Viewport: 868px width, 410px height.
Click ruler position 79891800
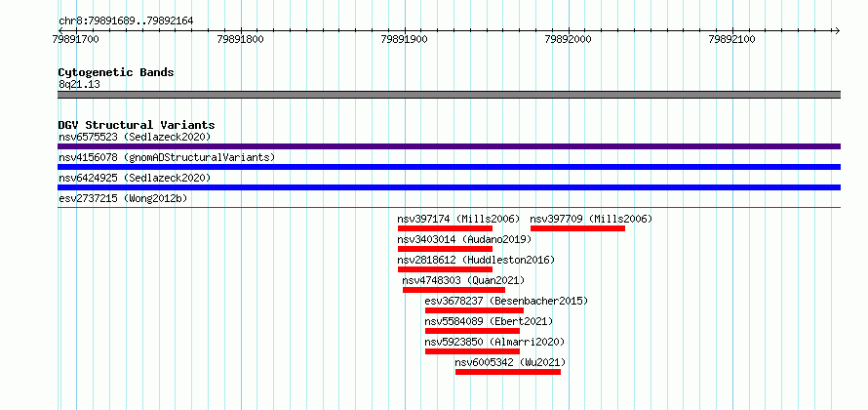coord(240,39)
